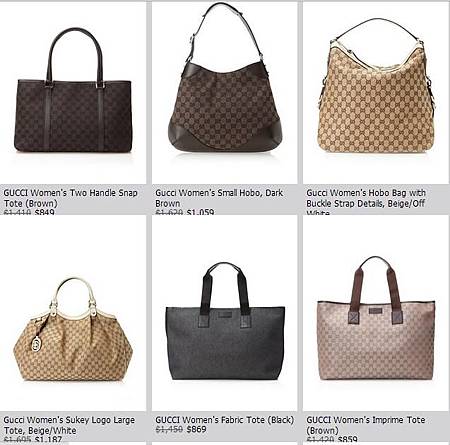Click the shoulder strap of the dark brown hobo
Image resolution: width=450 pixels, height=445 pixels.
pyautogui.click(x=225, y=32)
